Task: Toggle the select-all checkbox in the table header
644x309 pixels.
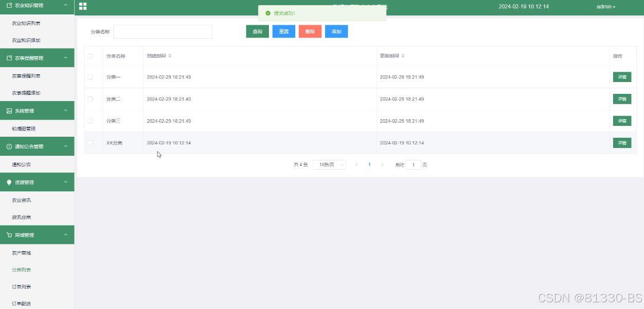Action: (90, 56)
